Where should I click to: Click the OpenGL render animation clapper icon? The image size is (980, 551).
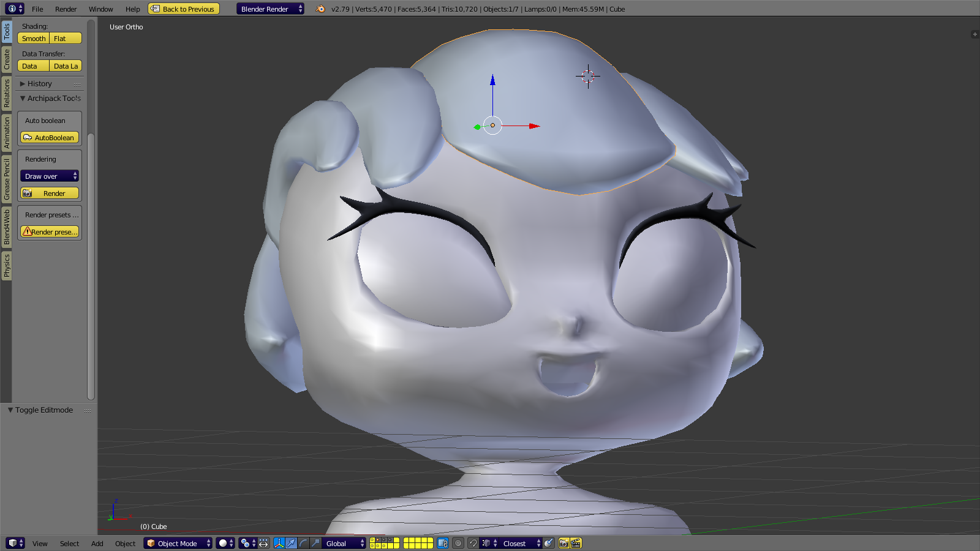point(576,543)
